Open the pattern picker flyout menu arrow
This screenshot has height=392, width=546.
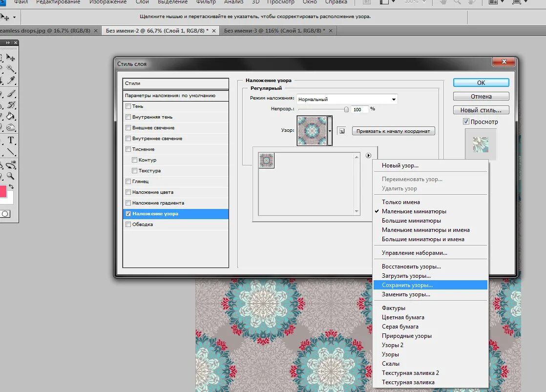[x=368, y=155]
